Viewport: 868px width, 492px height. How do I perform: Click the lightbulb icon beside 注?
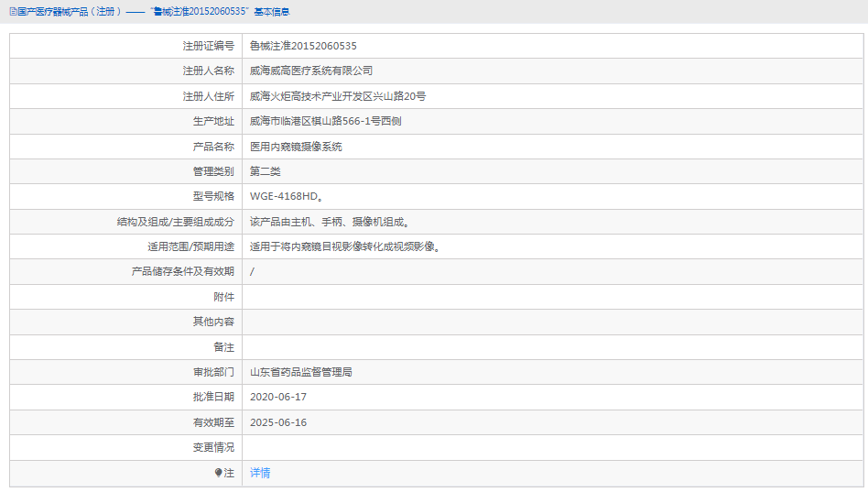tap(218, 473)
